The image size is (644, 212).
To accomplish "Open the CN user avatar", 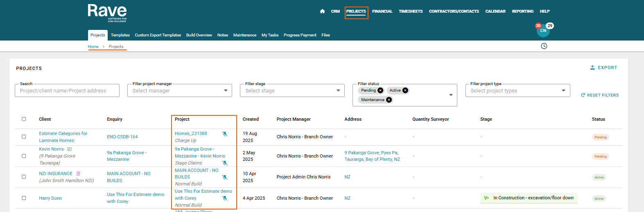I will 543,31.
